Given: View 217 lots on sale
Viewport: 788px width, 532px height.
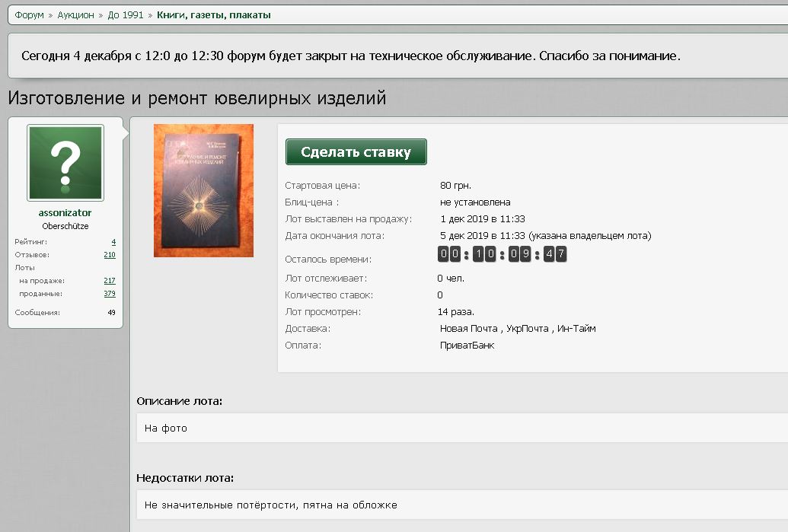Looking at the screenshot, I should coord(110,281).
